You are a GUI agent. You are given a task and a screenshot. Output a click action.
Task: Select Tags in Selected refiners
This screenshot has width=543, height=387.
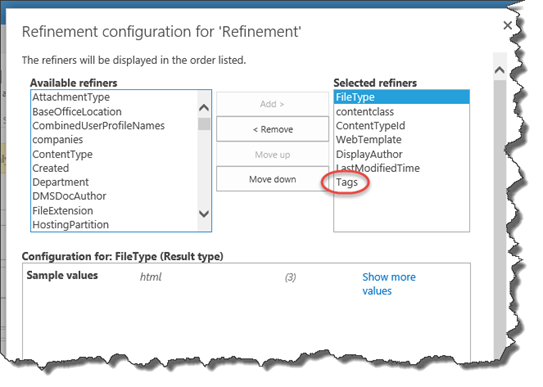pyautogui.click(x=347, y=182)
